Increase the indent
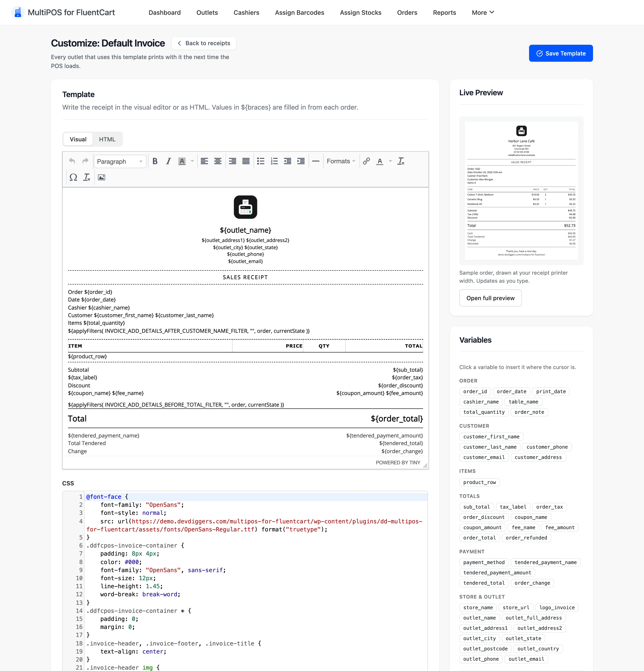This screenshot has height=671, width=644. pyautogui.click(x=301, y=161)
